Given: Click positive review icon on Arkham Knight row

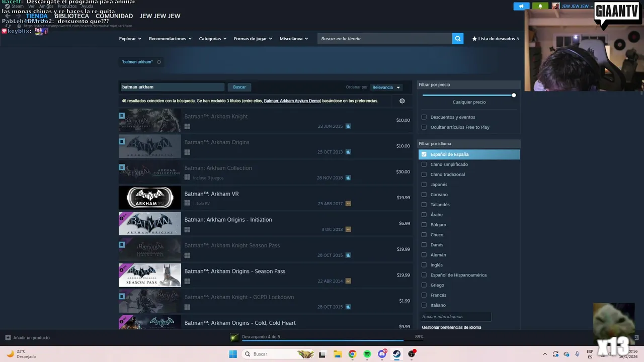Looking at the screenshot, I should [348, 126].
